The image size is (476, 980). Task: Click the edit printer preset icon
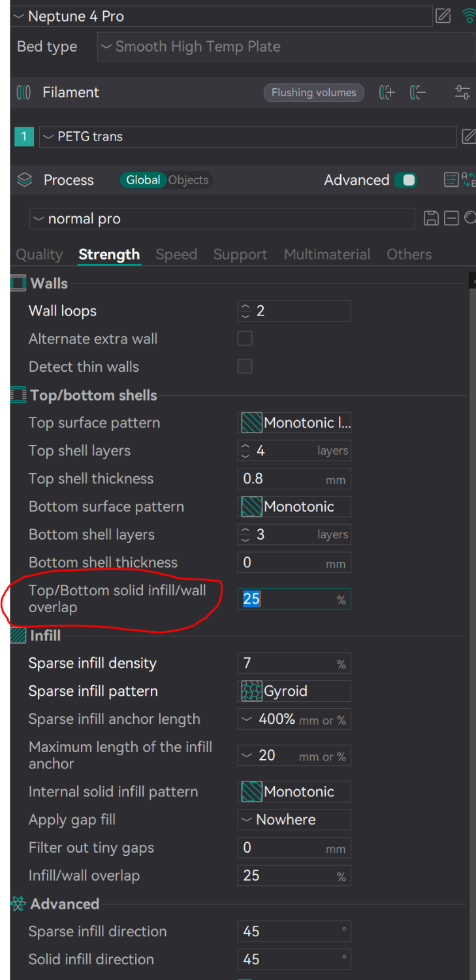(443, 16)
